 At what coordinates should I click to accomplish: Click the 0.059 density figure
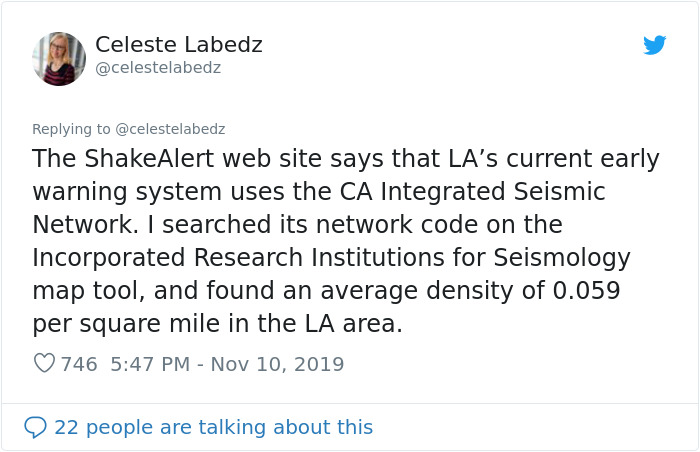tap(587, 291)
